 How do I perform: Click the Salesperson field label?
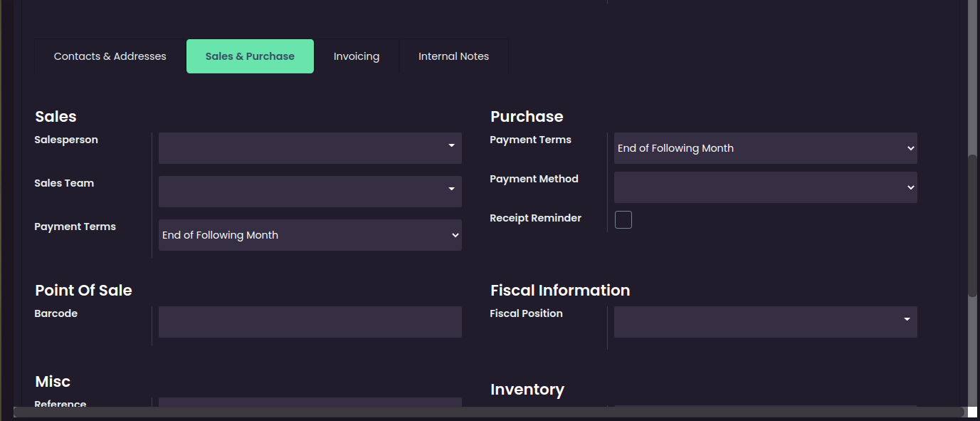[x=66, y=140]
